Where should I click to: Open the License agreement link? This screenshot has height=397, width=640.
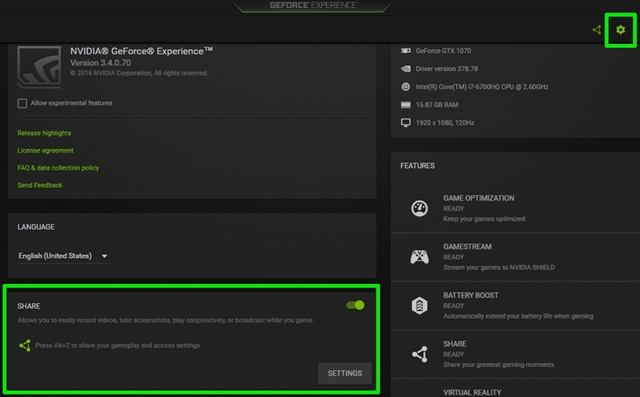pyautogui.click(x=45, y=151)
